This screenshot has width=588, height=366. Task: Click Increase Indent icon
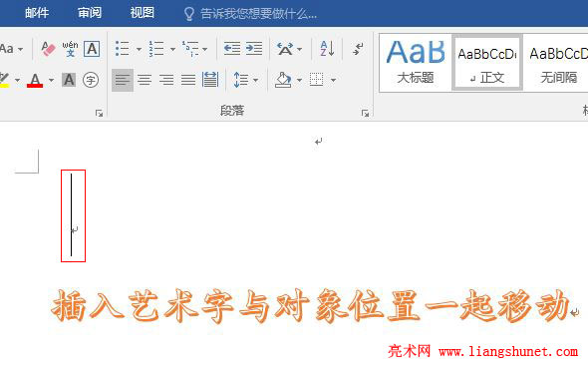254,49
